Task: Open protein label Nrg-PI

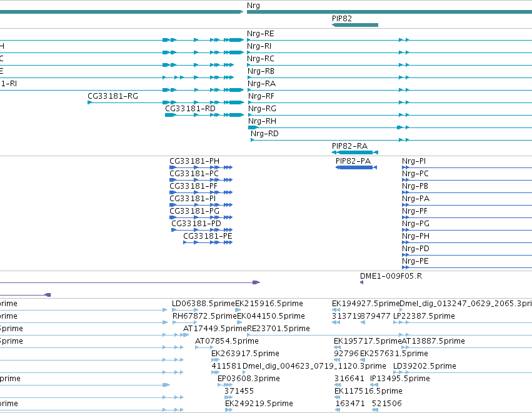Action: point(414,161)
